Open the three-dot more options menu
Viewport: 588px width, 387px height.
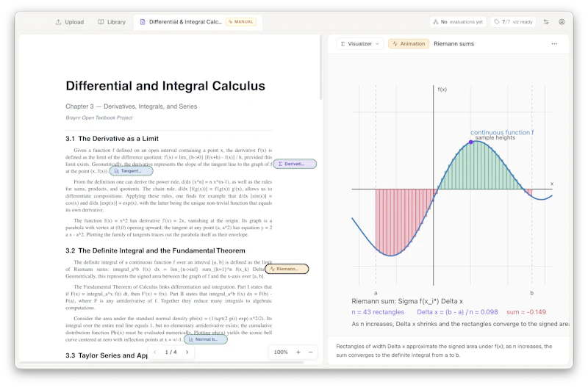554,44
